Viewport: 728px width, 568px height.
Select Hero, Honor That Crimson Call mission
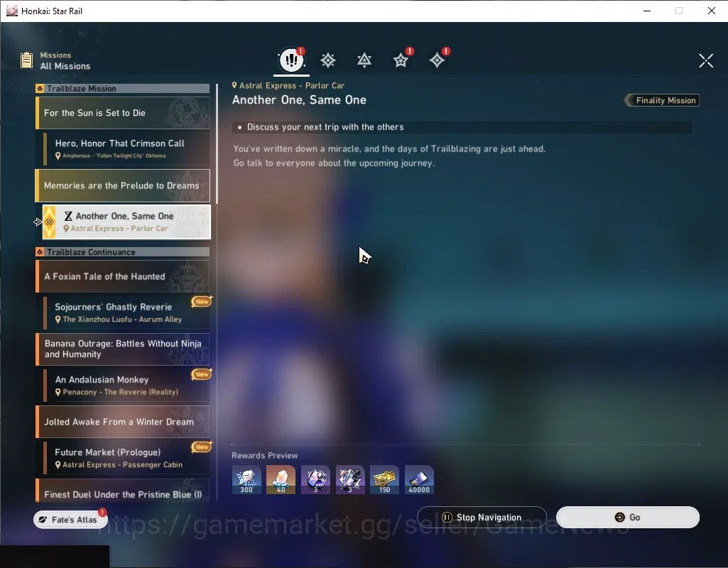point(126,148)
